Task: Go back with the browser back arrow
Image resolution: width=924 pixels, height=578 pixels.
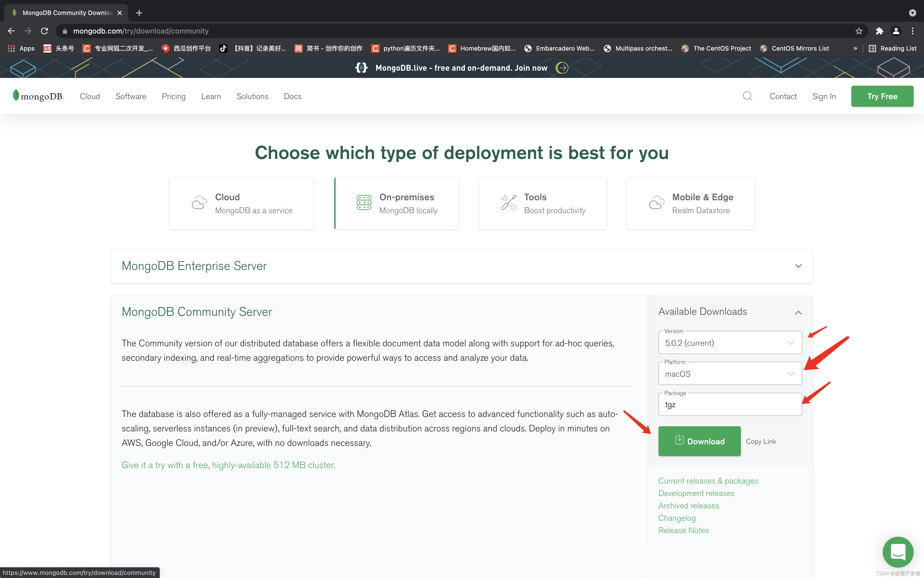Action: pos(11,31)
